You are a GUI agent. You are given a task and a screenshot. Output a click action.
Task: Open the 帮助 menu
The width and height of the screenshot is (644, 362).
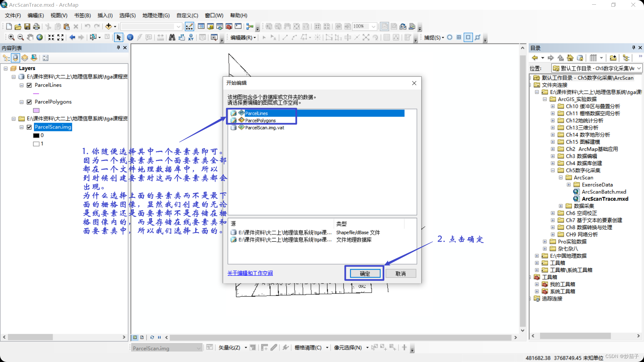[x=238, y=15]
